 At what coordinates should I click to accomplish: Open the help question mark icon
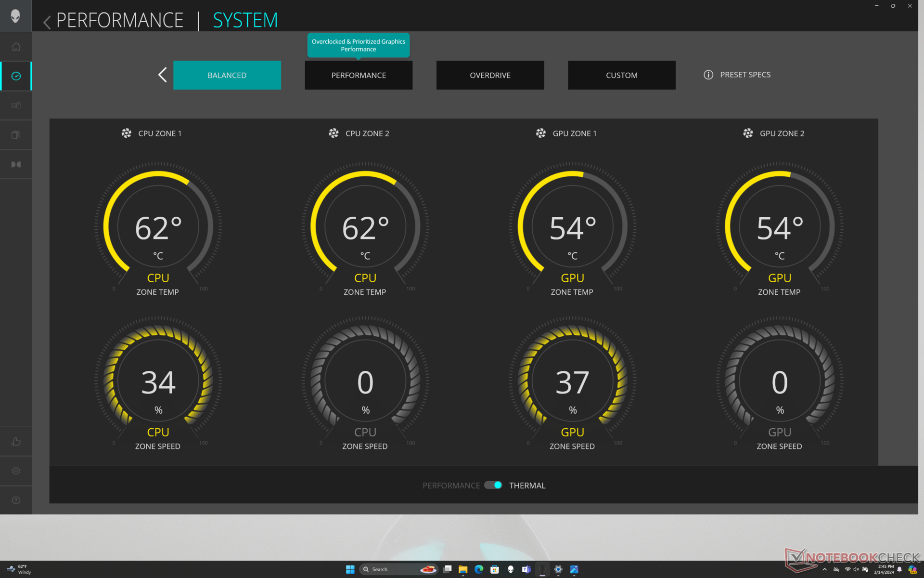pyautogui.click(x=16, y=500)
